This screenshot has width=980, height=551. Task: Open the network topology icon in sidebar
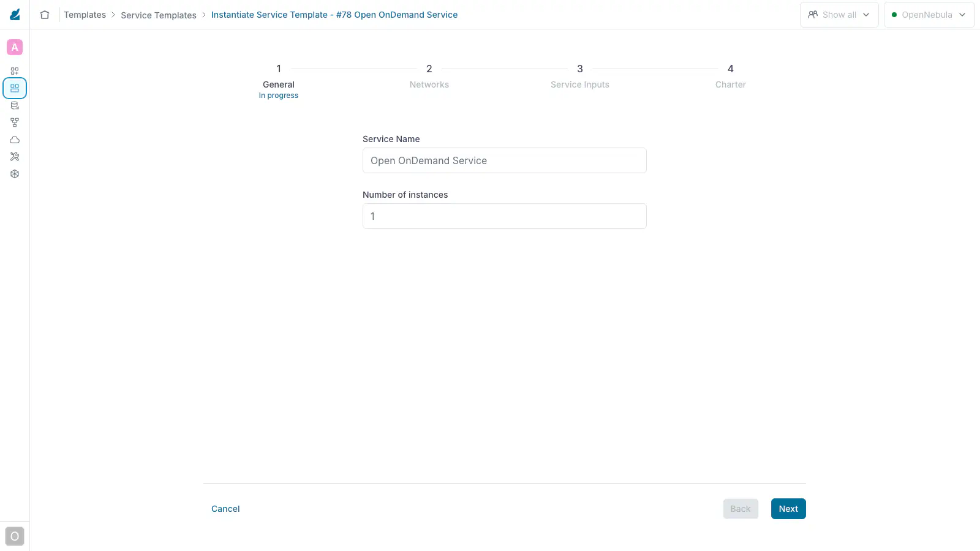click(15, 122)
